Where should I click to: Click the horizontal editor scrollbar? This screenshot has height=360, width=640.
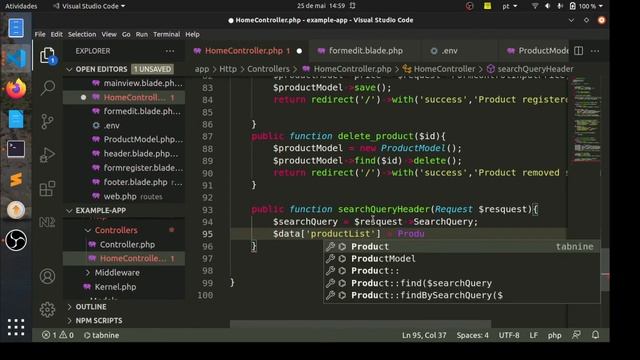click(360, 324)
